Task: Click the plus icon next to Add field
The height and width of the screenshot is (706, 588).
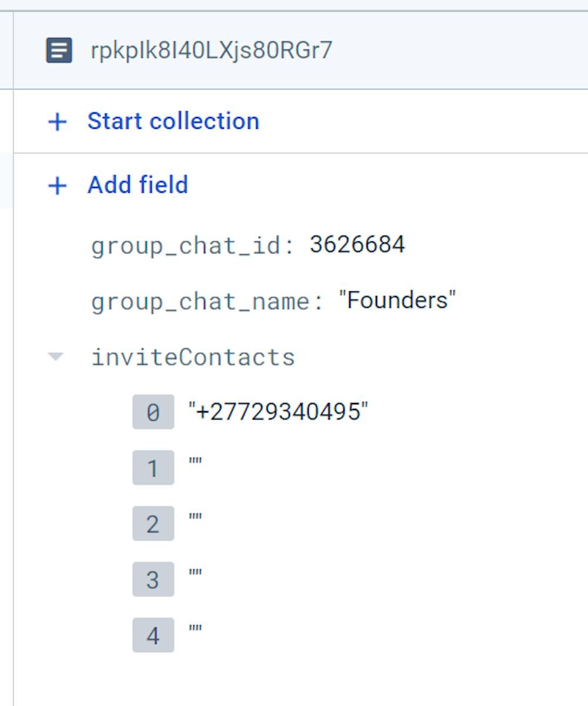Action: (58, 185)
